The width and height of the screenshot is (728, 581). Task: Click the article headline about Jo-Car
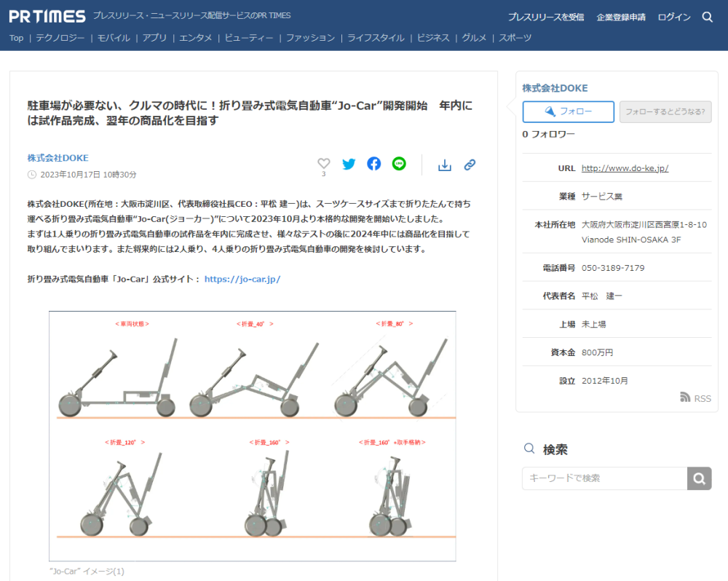pos(250,113)
